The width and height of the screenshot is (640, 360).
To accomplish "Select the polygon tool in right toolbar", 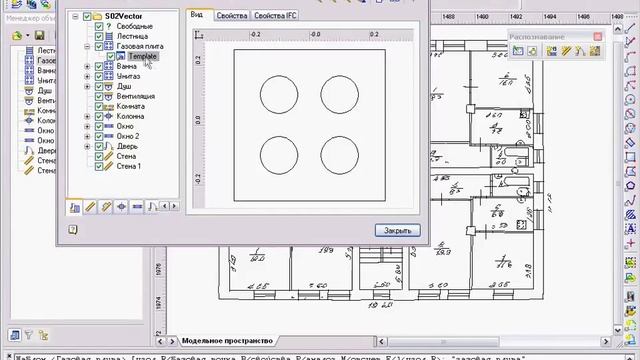I will point(630,185).
